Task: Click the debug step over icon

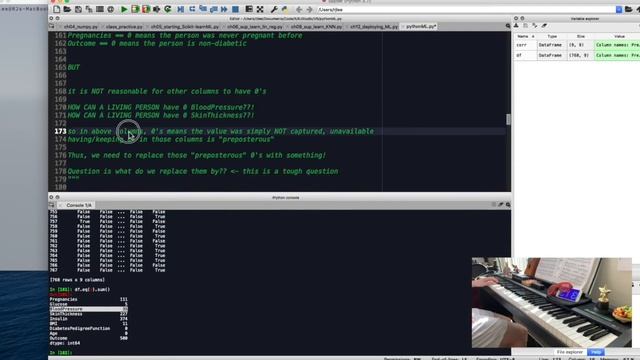Action: [192, 9]
